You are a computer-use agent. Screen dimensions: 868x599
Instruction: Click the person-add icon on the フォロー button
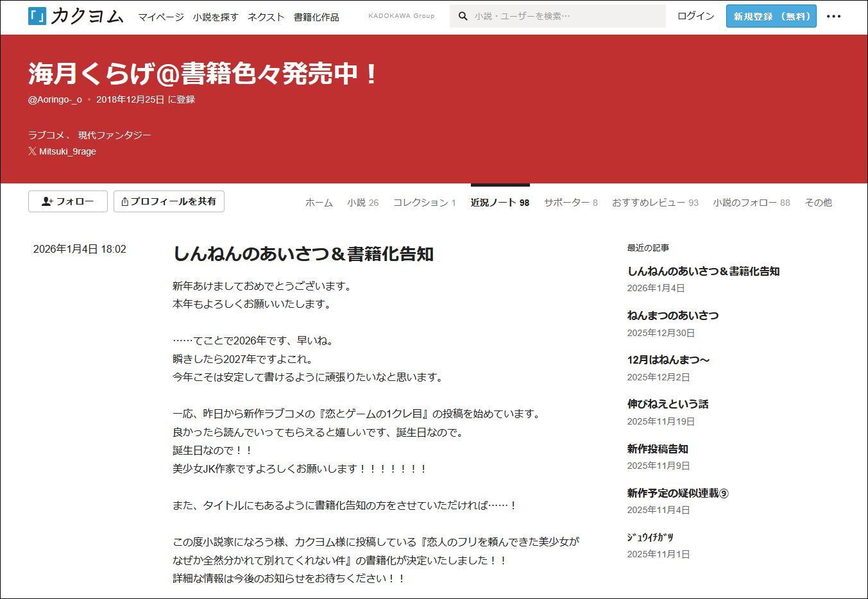[48, 201]
